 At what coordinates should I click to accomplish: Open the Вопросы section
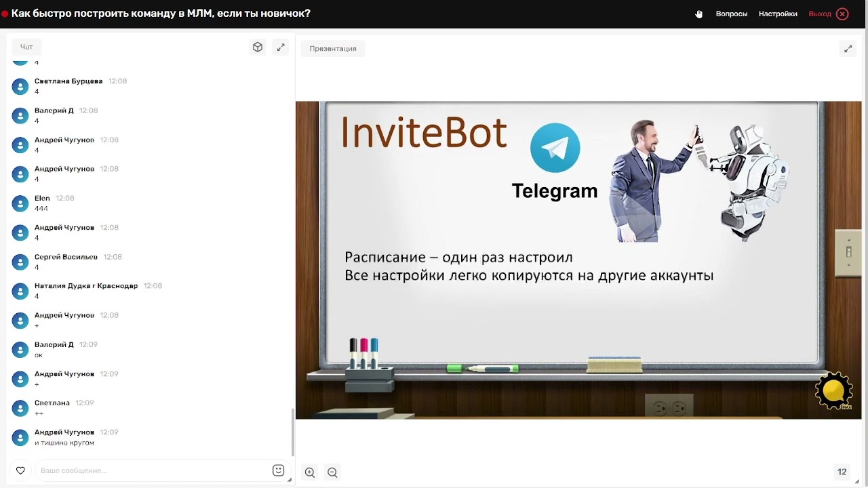732,14
